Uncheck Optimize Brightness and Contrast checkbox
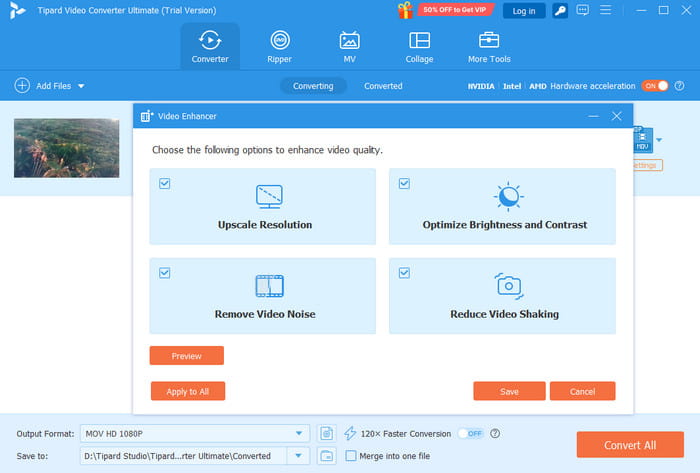The image size is (700, 473). (x=404, y=183)
